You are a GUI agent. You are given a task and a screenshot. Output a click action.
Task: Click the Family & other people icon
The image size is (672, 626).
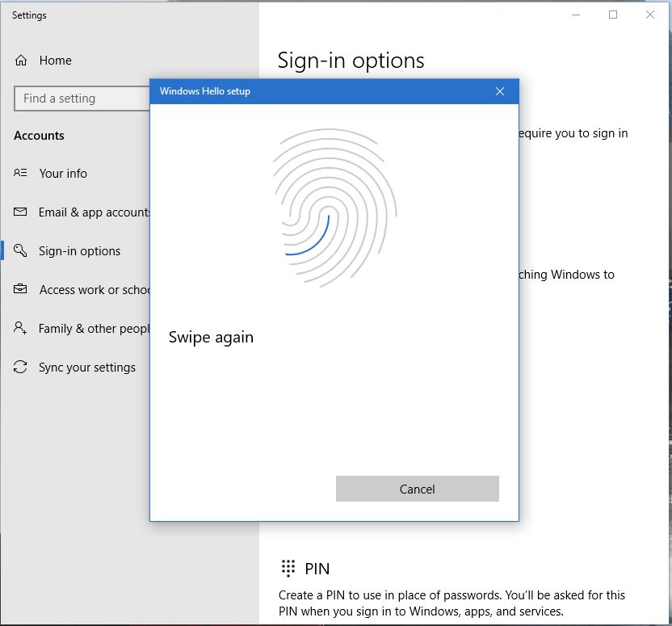pos(19,328)
